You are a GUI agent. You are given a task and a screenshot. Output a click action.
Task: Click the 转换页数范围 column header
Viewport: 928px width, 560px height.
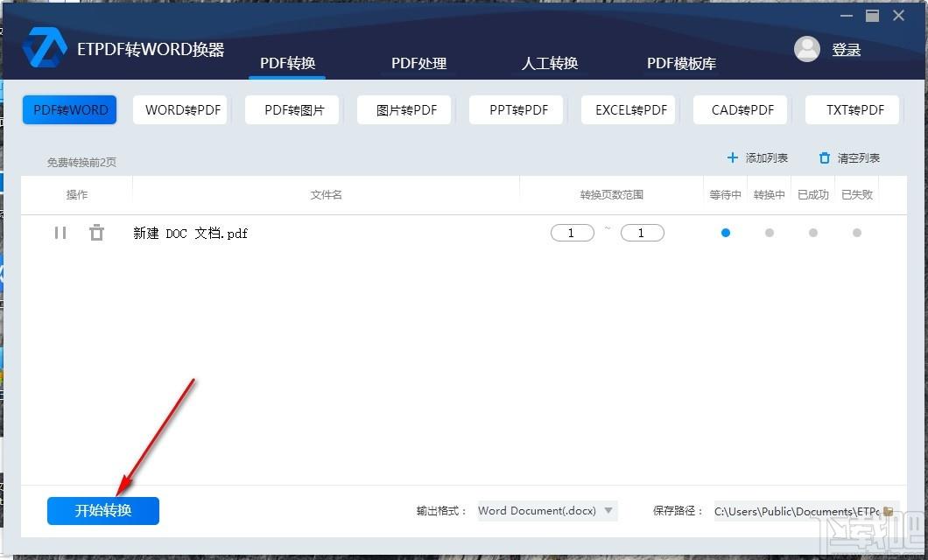pyautogui.click(x=611, y=194)
